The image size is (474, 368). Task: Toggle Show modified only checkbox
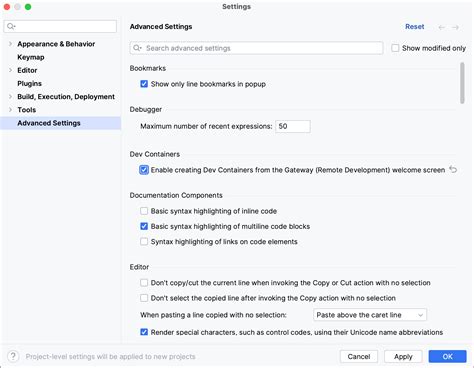tap(395, 48)
